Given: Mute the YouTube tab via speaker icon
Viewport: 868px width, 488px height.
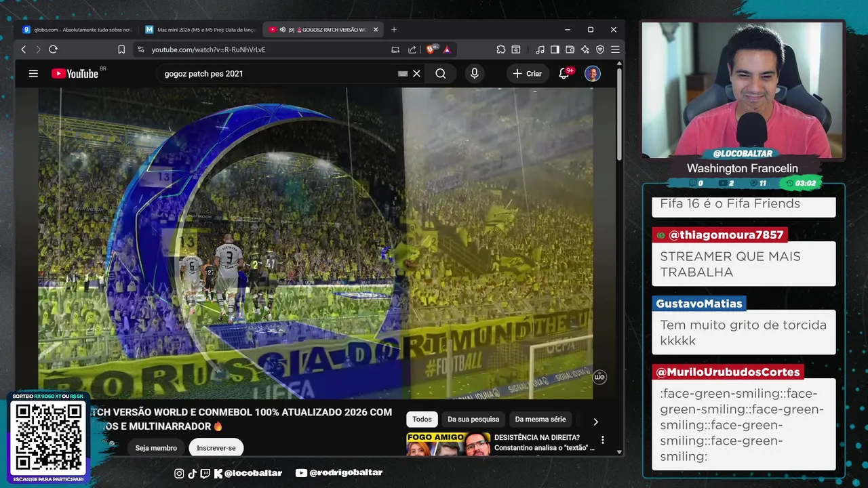Looking at the screenshot, I should click(282, 30).
